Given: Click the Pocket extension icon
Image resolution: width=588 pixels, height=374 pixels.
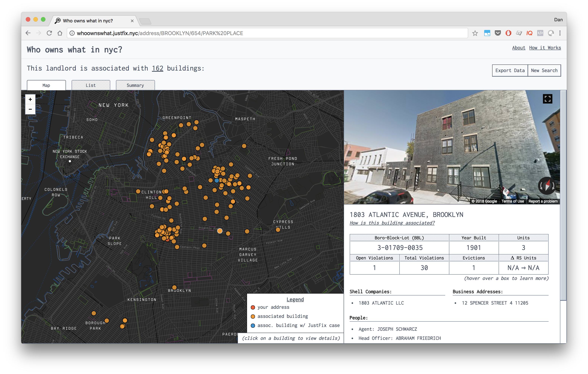Looking at the screenshot, I should [498, 33].
